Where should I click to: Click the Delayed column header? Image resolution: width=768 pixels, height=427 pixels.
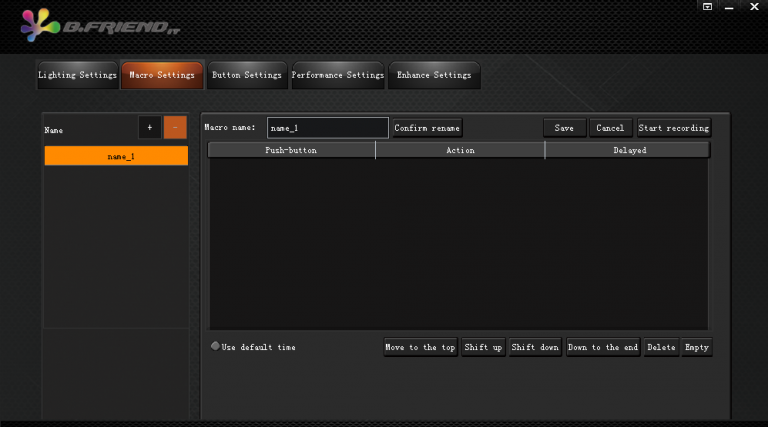629,150
